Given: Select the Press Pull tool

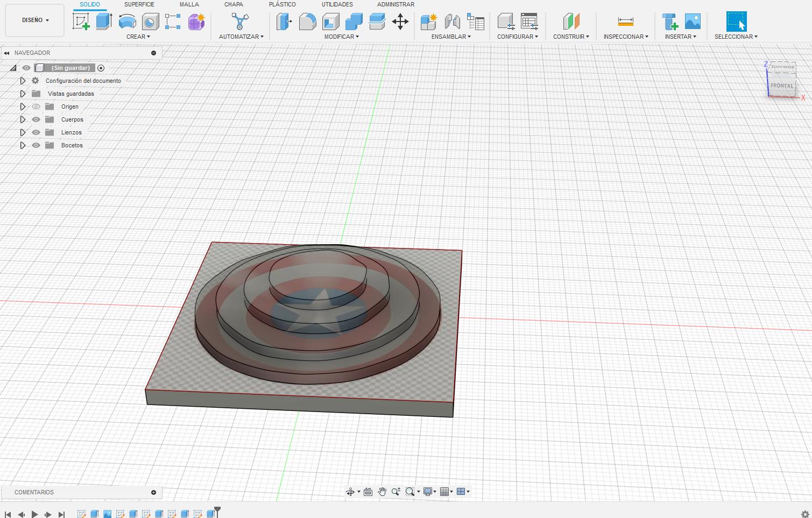Looking at the screenshot, I should click(284, 22).
